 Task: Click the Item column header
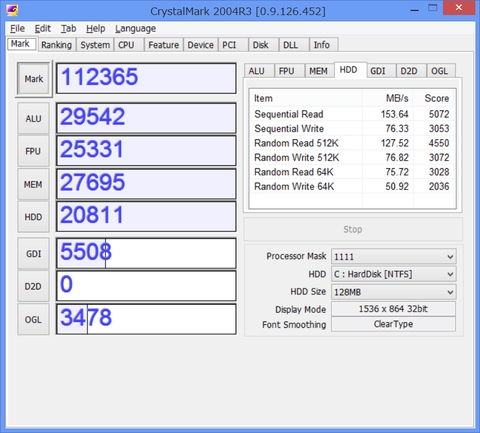click(306, 98)
